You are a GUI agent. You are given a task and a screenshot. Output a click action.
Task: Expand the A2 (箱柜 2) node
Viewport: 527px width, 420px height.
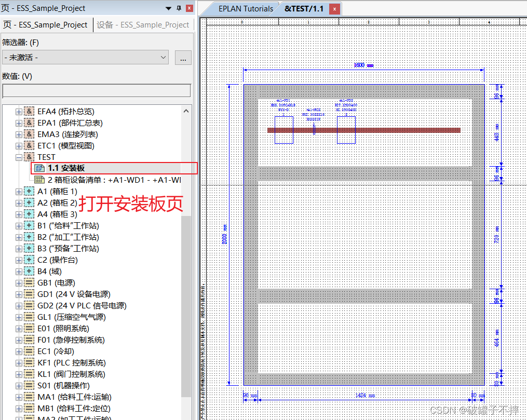click(x=19, y=202)
